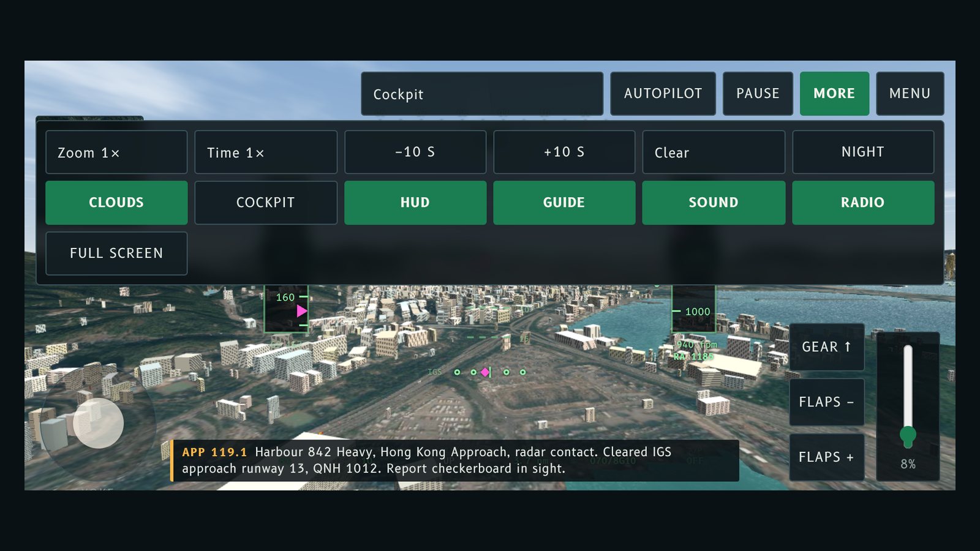Viewport: 980px width, 551px height.
Task: Turn off the HUD
Action: [x=415, y=203]
